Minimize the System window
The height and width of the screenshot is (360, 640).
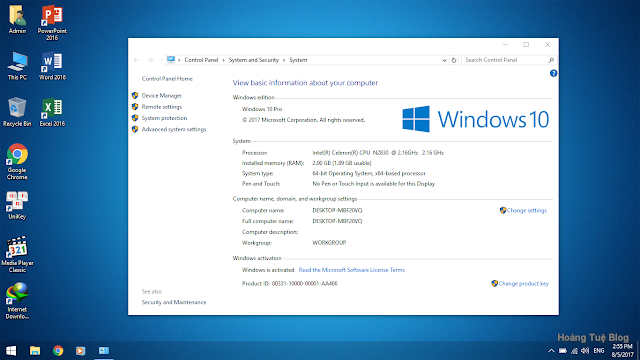[x=505, y=44]
